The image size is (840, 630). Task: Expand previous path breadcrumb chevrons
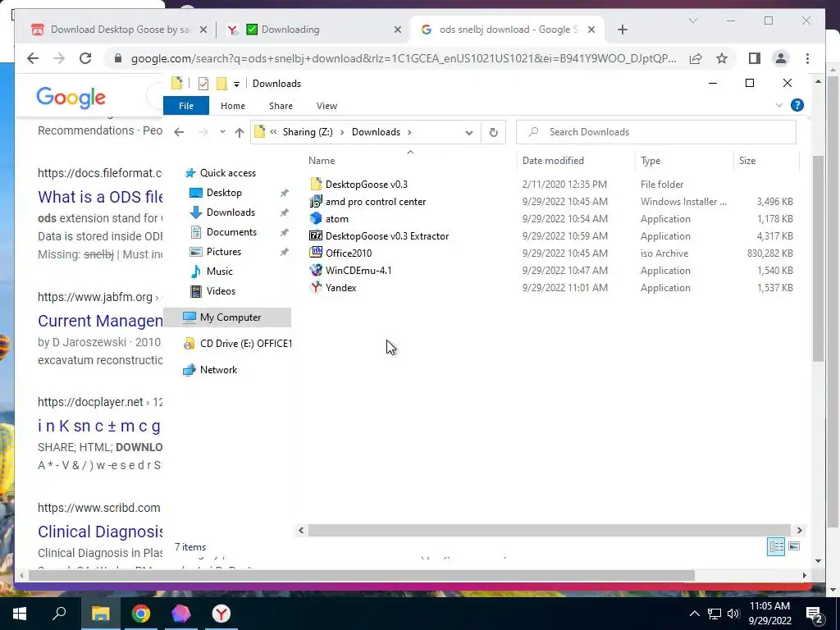(x=273, y=132)
